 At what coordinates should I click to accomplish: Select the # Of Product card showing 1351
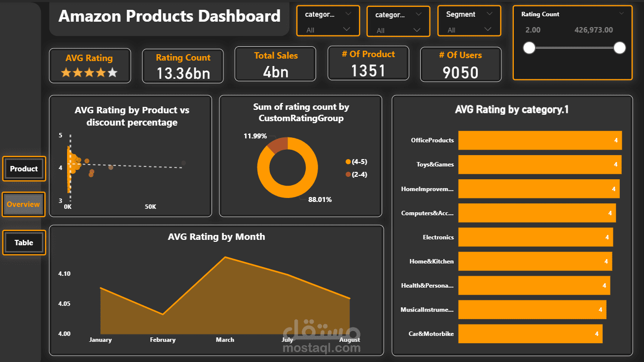pos(368,63)
